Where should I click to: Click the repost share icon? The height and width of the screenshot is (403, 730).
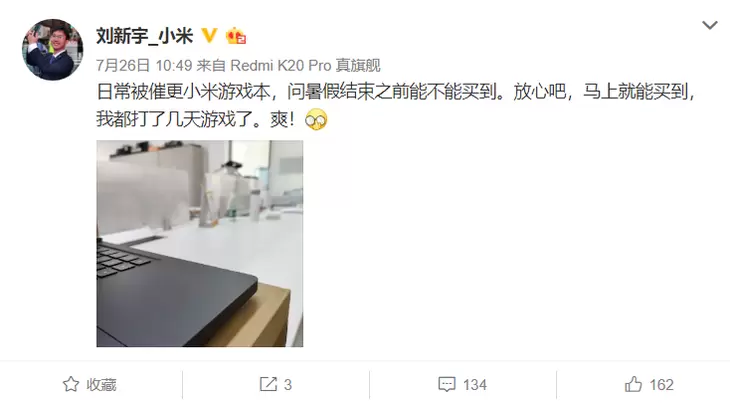point(268,384)
